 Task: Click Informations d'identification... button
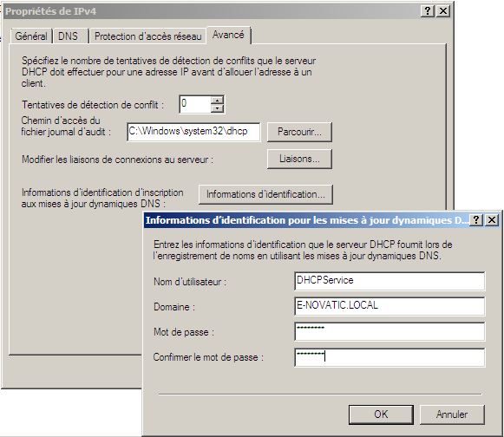click(265, 194)
